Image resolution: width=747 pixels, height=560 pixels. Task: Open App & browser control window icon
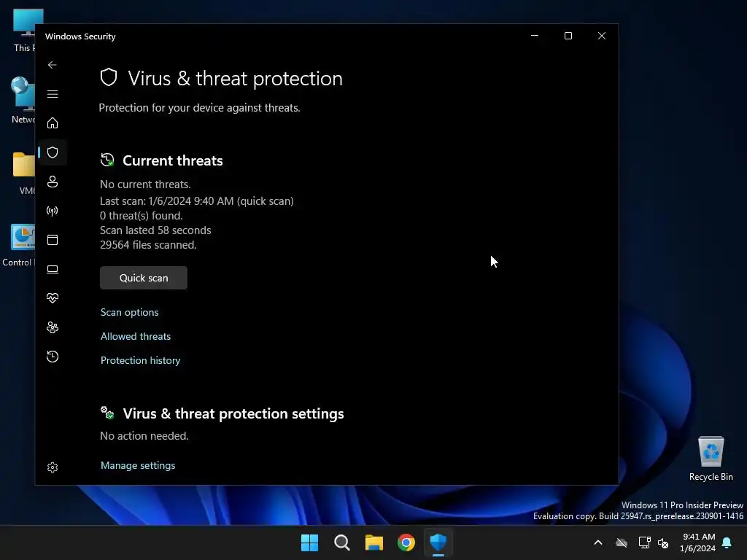[x=53, y=239]
